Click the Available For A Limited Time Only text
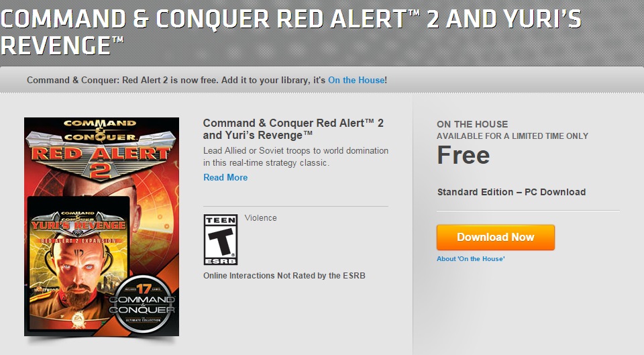The width and height of the screenshot is (644, 355). click(513, 136)
